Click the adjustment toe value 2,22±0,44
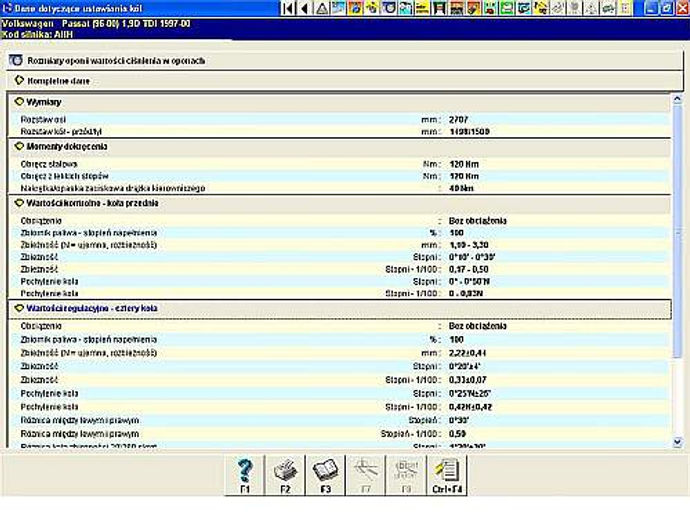 pyautogui.click(x=468, y=353)
